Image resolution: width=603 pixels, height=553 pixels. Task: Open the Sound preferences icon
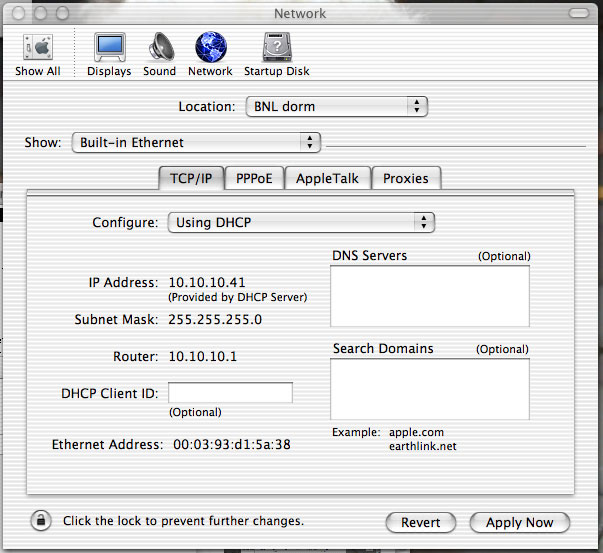coord(159,48)
